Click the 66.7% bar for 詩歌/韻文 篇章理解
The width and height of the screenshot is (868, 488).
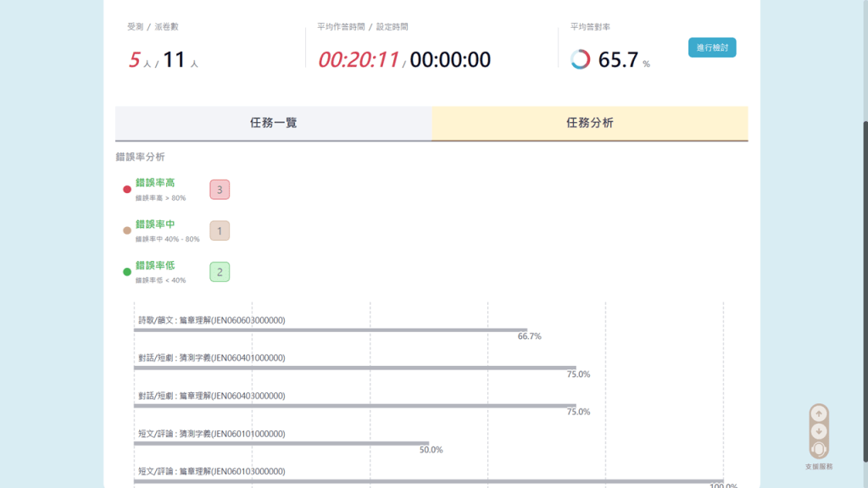pyautogui.click(x=331, y=330)
